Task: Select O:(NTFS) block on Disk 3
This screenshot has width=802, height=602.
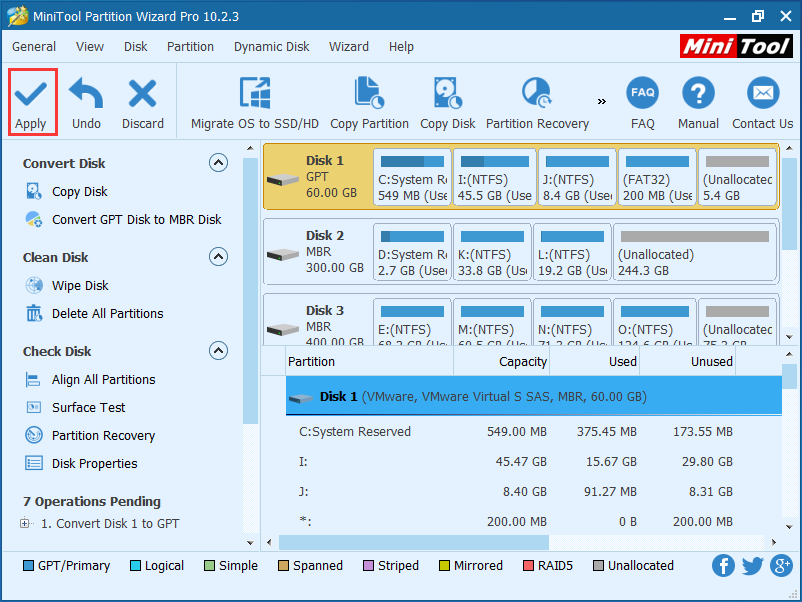Action: click(655, 322)
